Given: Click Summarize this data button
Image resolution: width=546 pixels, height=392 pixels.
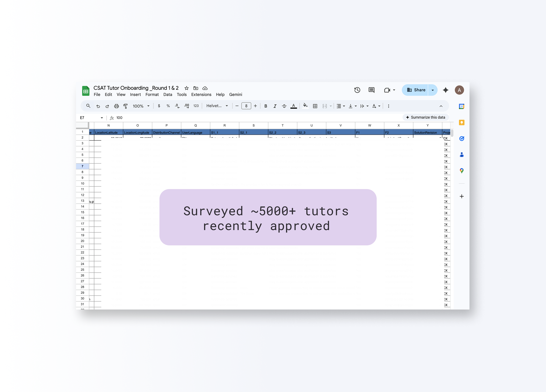Looking at the screenshot, I should pyautogui.click(x=425, y=117).
